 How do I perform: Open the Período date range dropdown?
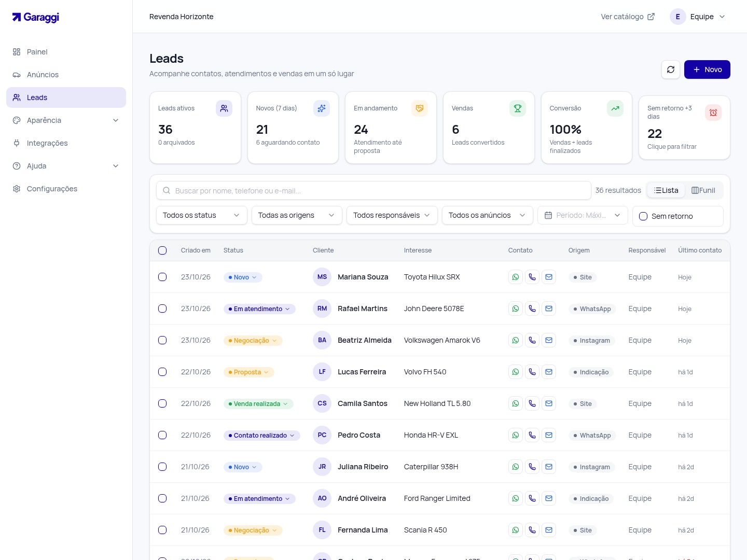(x=583, y=215)
